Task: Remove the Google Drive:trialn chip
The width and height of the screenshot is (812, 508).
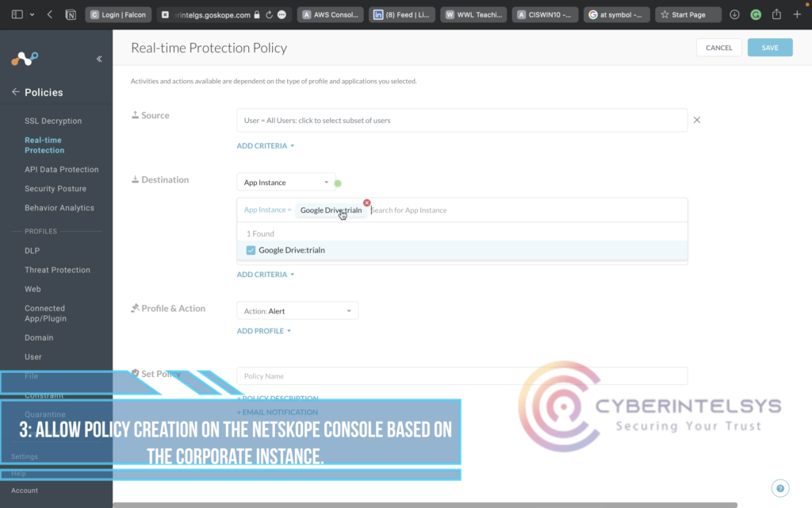Action: tap(366, 202)
